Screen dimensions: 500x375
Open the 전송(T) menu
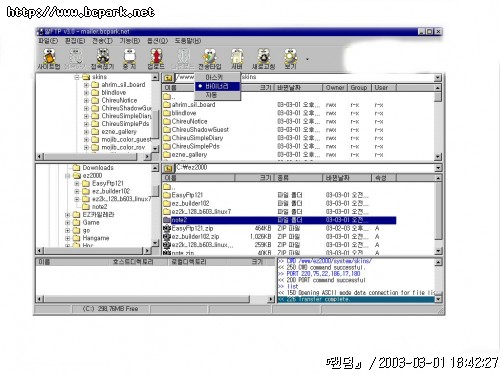click(102, 41)
